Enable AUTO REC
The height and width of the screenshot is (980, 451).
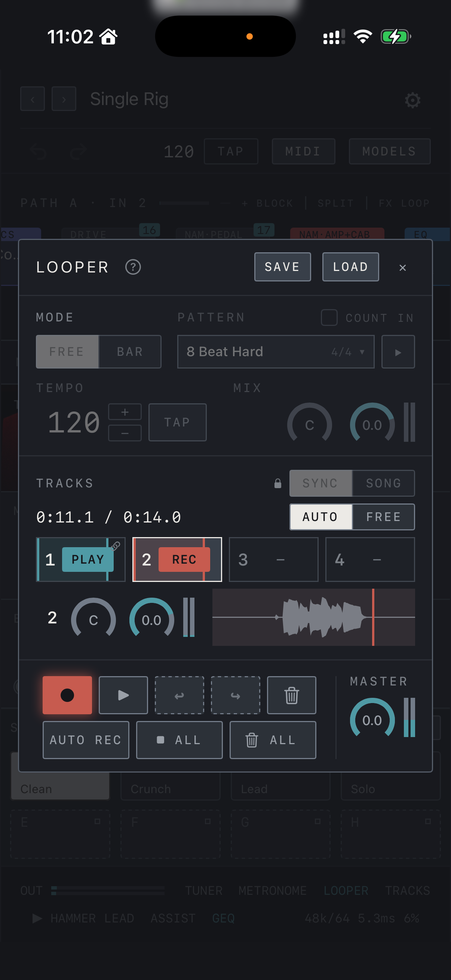tap(86, 740)
